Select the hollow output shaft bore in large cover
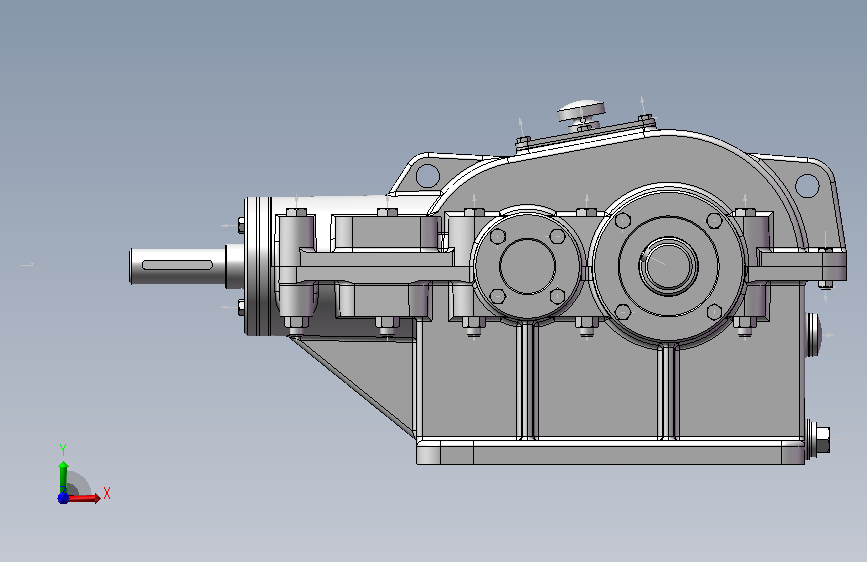 (668, 266)
